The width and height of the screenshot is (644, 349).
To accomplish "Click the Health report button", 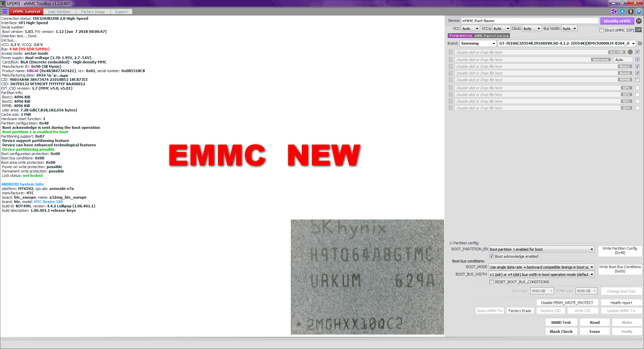I will click(x=621, y=303).
